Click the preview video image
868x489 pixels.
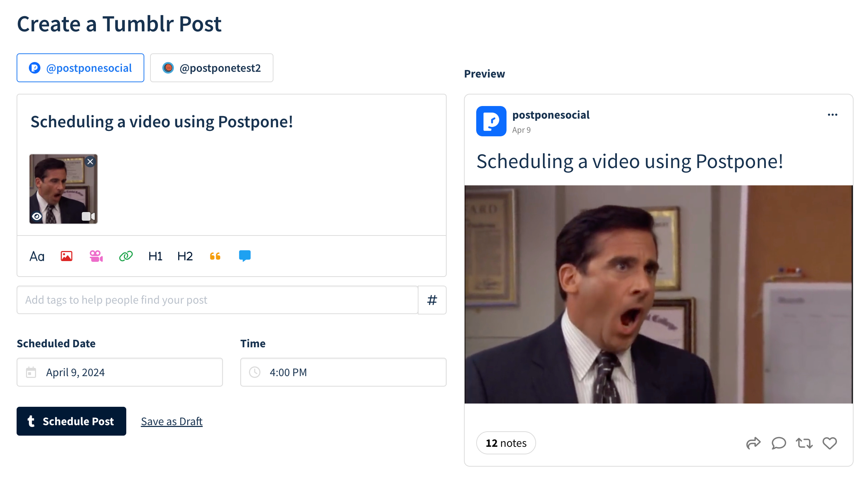(659, 294)
